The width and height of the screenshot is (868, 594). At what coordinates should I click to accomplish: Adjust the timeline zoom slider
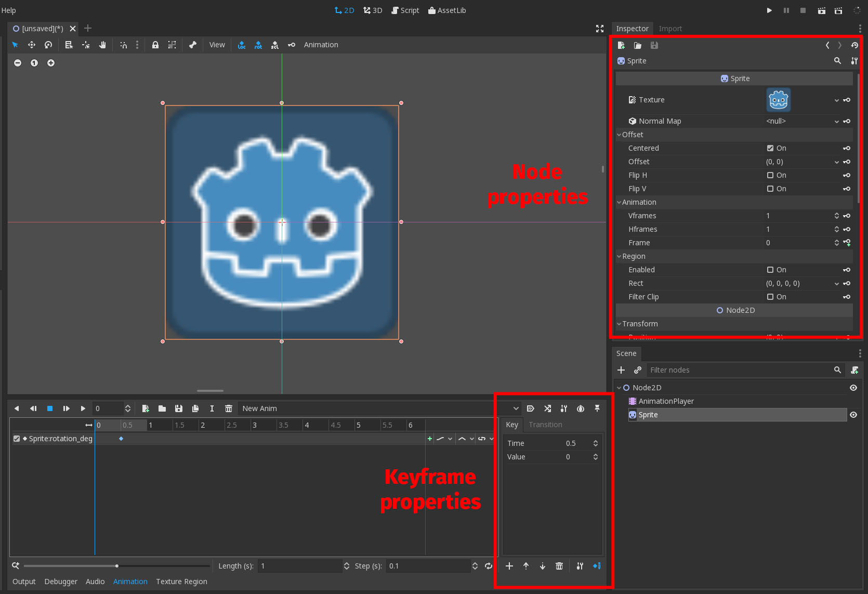[x=116, y=566]
